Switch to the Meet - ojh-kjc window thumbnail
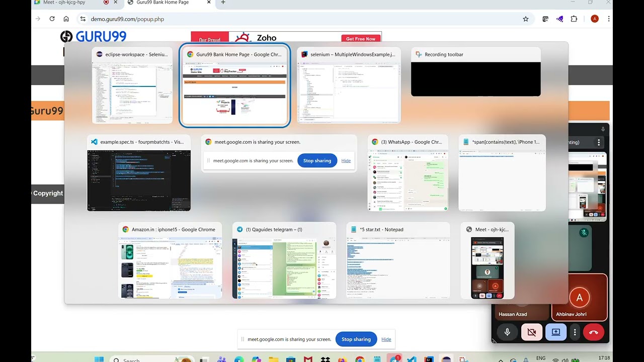 (x=488, y=260)
